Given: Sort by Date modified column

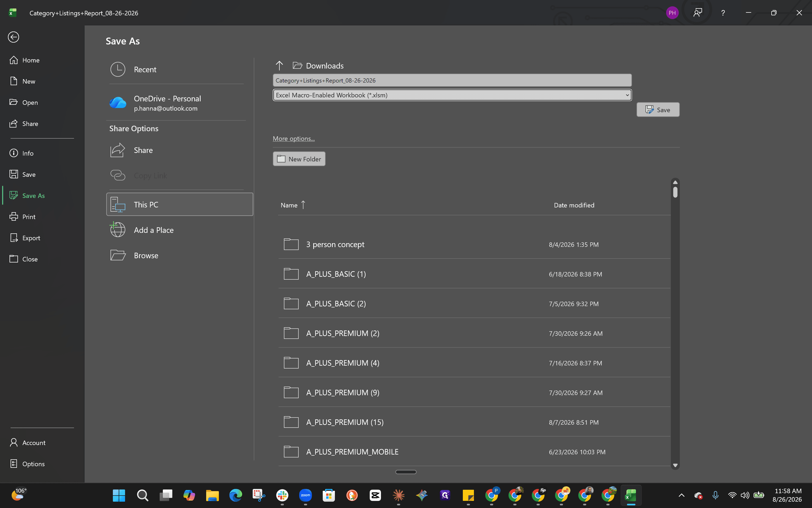Looking at the screenshot, I should (574, 205).
